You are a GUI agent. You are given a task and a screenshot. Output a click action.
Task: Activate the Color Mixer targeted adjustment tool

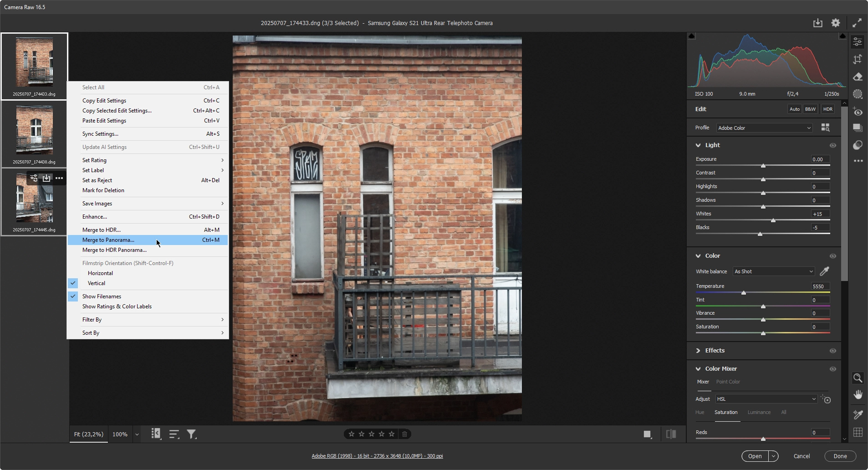(827, 399)
